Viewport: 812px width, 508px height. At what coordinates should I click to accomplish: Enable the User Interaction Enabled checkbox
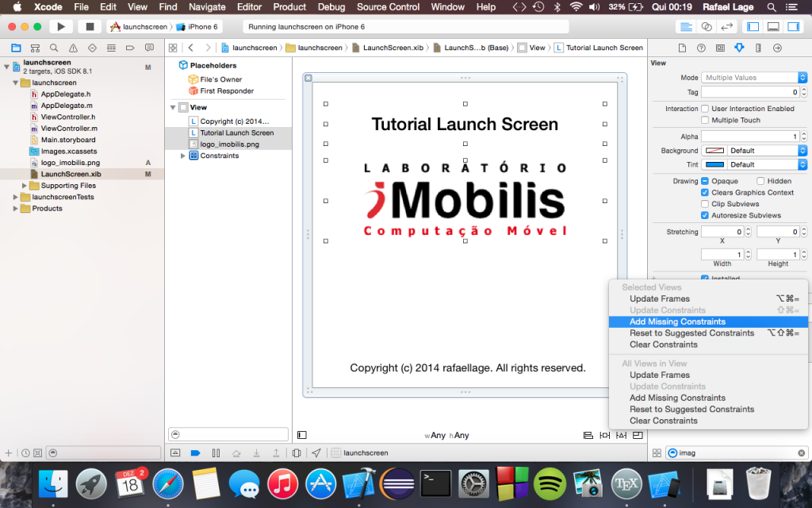pyautogui.click(x=705, y=109)
